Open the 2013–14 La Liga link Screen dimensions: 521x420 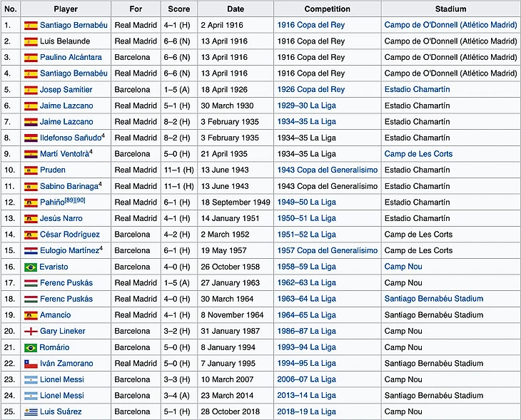pyautogui.click(x=307, y=396)
